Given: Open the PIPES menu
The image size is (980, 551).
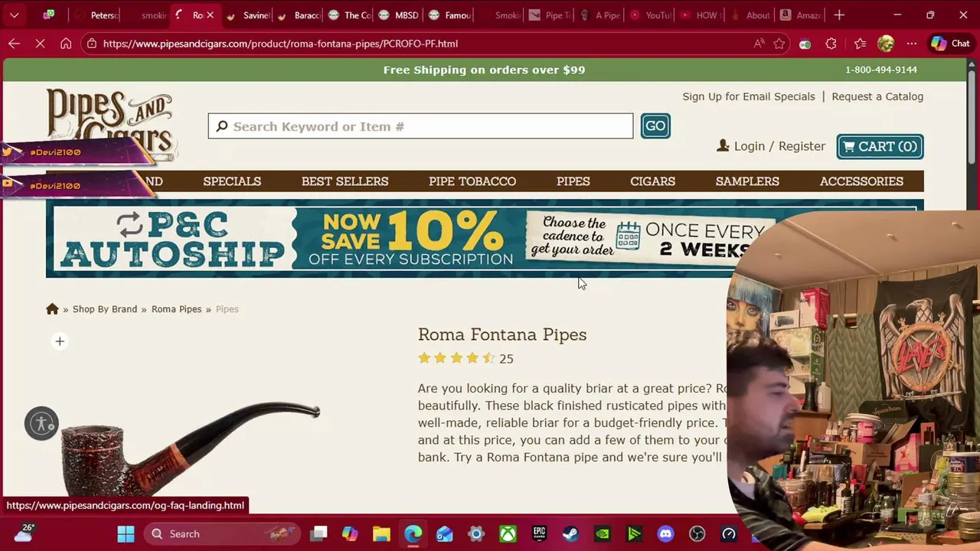Looking at the screenshot, I should point(573,181).
